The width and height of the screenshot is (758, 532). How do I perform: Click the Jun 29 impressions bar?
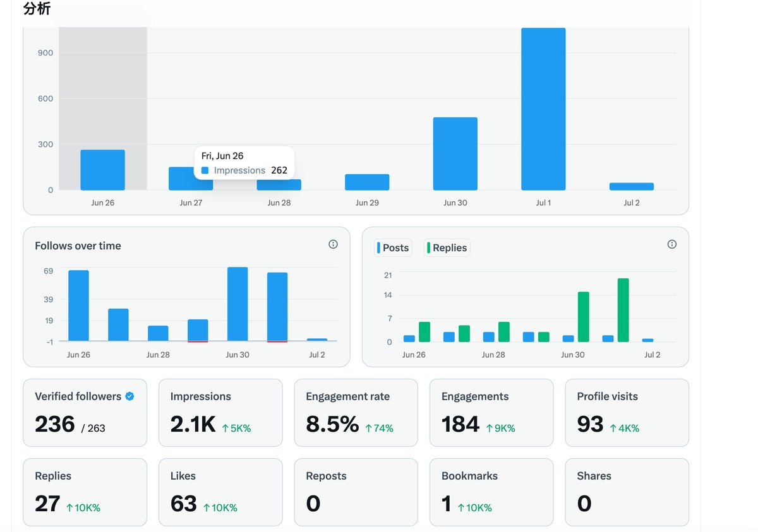(367, 182)
